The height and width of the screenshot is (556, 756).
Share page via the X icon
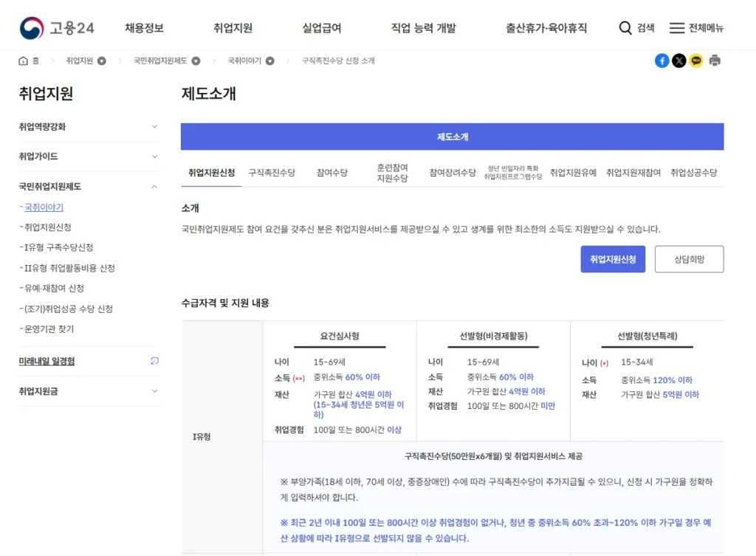[679, 61]
